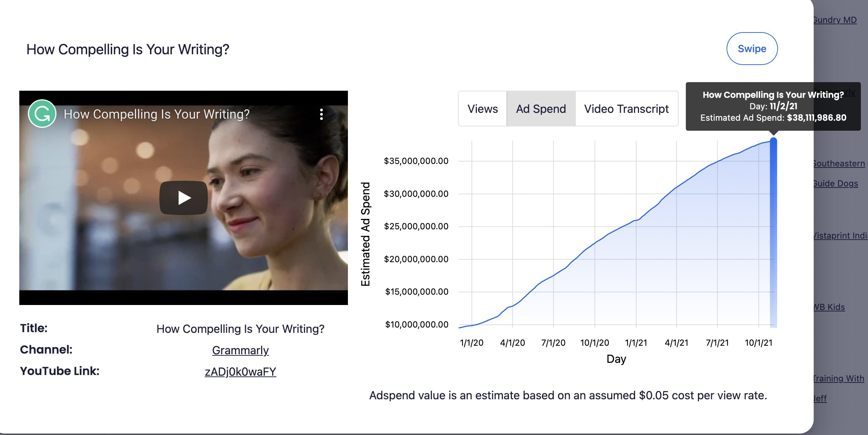
Task: Click the Channel: label
Action: pos(46,350)
